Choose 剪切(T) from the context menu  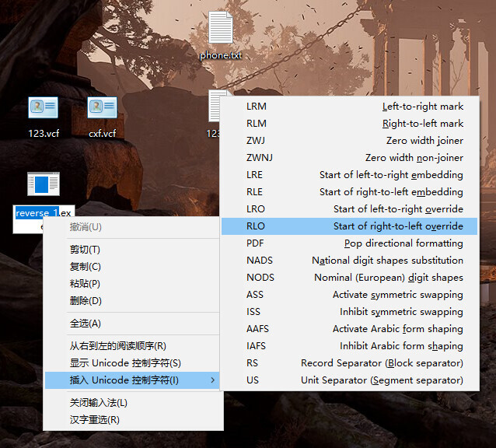132,250
